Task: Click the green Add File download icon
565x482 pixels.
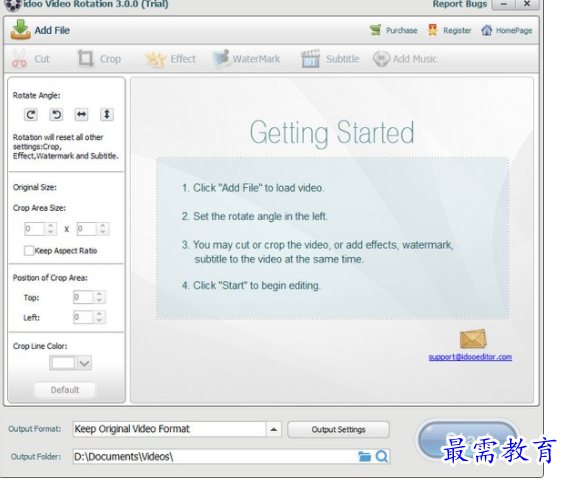Action: (x=21, y=30)
